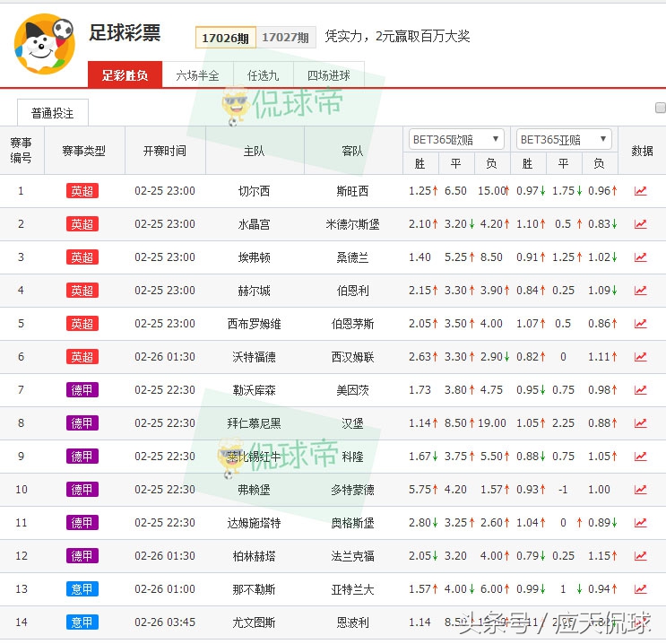This screenshot has width=666, height=644.
Task: Click Asian handicap 2.25 in 拜仁慕尼黑 row
Action: [x=563, y=423]
